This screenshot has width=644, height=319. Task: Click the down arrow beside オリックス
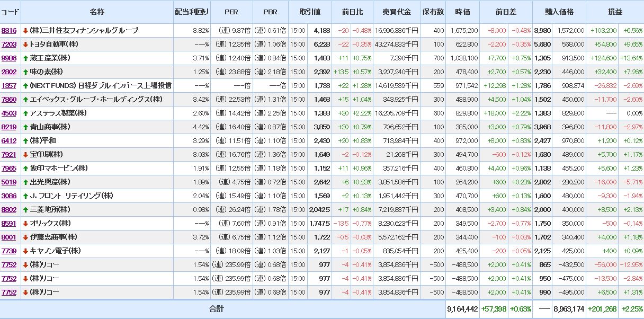click(x=25, y=224)
